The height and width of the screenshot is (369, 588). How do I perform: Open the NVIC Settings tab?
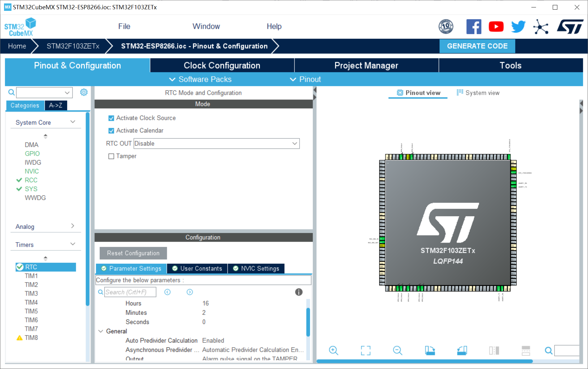click(256, 269)
